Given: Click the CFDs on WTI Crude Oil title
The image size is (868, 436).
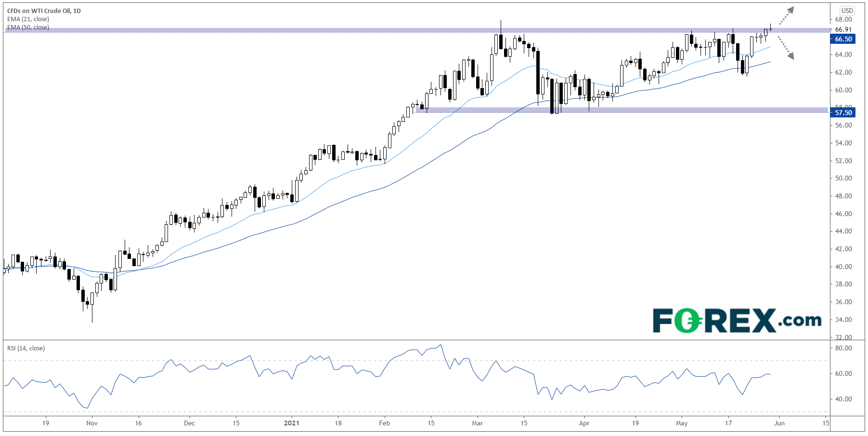Looking at the screenshot, I should tap(44, 11).
